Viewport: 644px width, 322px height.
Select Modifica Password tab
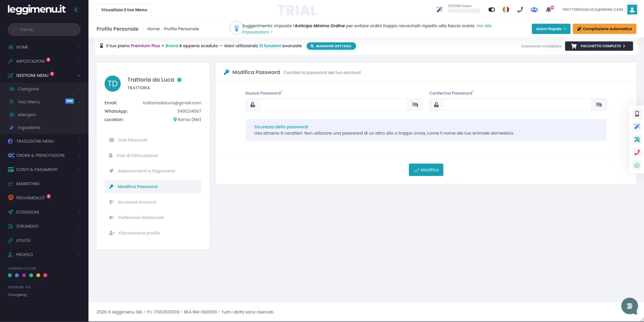(153, 186)
